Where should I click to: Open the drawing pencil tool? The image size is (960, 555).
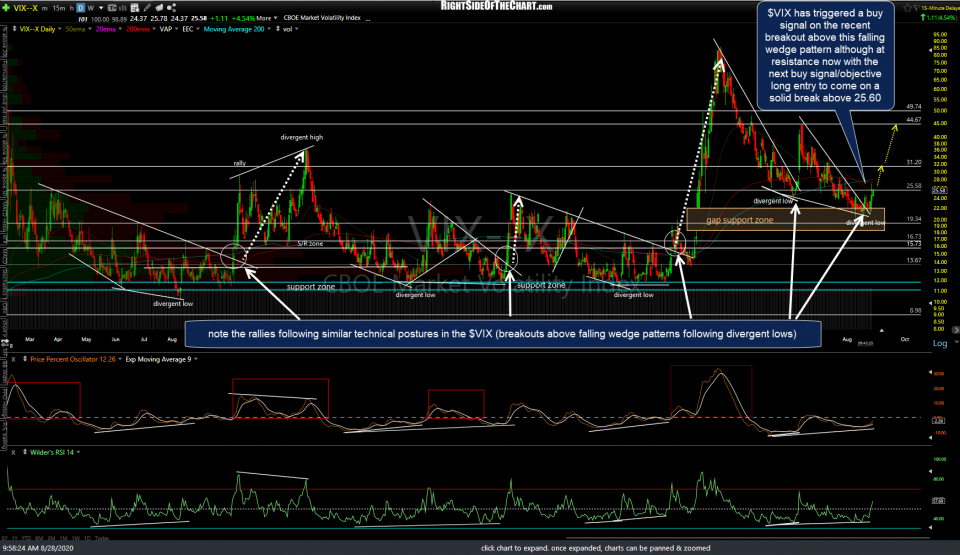(x=148, y=8)
